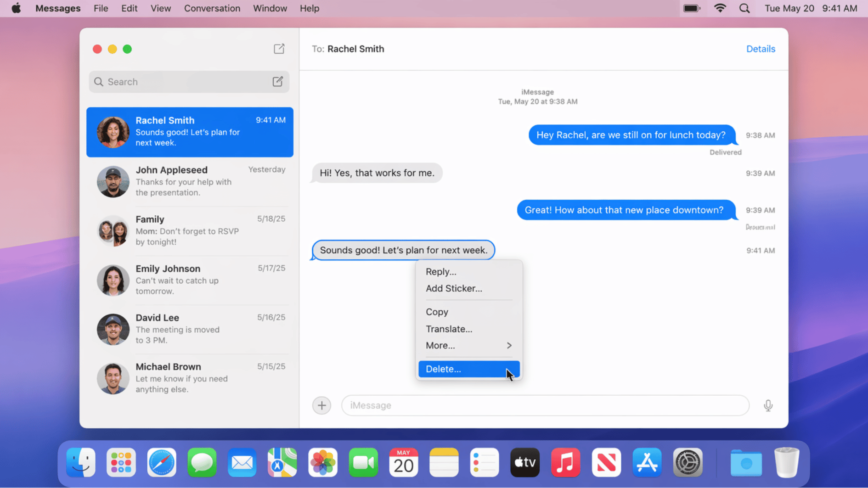Screen dimensions: 868x488
Task: Click the Details link
Action: point(761,49)
